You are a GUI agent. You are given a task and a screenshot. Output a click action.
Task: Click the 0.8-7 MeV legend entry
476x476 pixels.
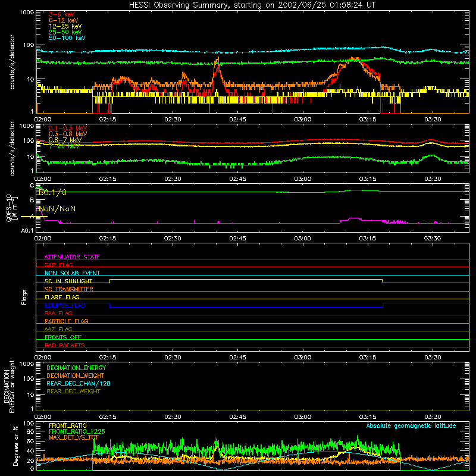(x=65, y=140)
